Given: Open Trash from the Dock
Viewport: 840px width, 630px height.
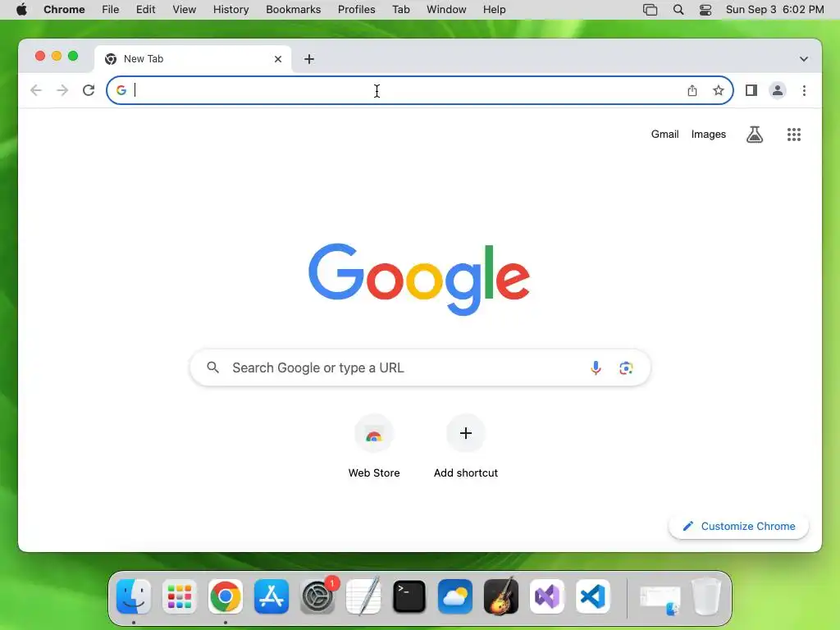Looking at the screenshot, I should tap(706, 596).
